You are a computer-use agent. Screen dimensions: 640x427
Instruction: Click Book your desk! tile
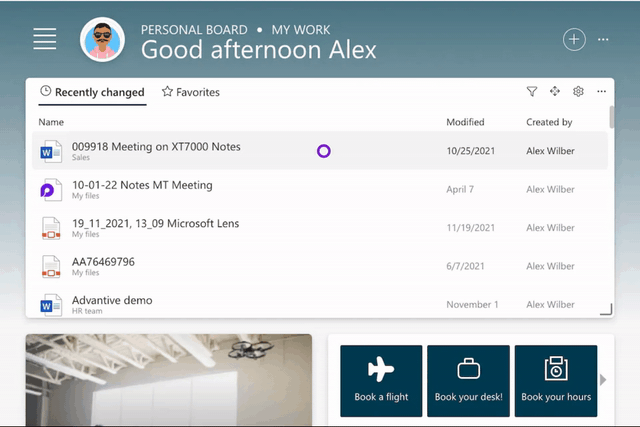pos(468,380)
